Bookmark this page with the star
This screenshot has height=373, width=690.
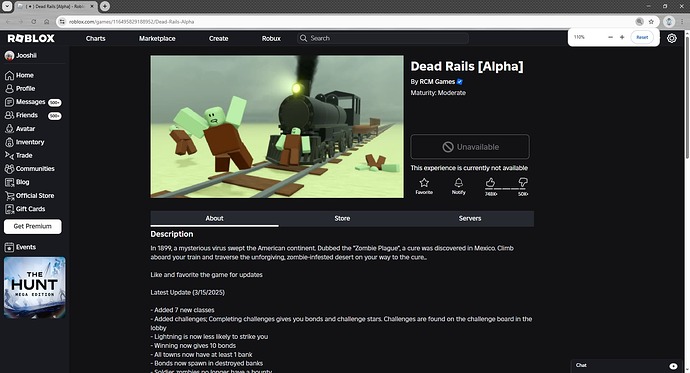click(651, 22)
